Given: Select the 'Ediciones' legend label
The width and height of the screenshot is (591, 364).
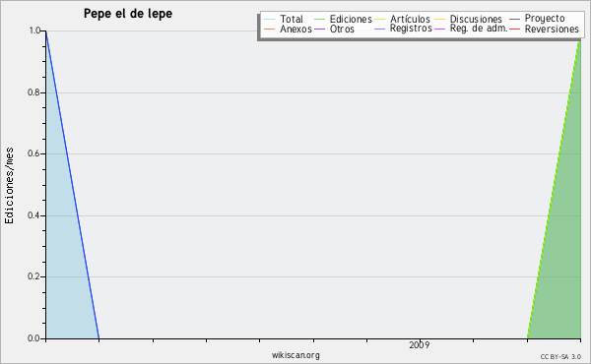Looking at the screenshot, I should (x=351, y=19).
